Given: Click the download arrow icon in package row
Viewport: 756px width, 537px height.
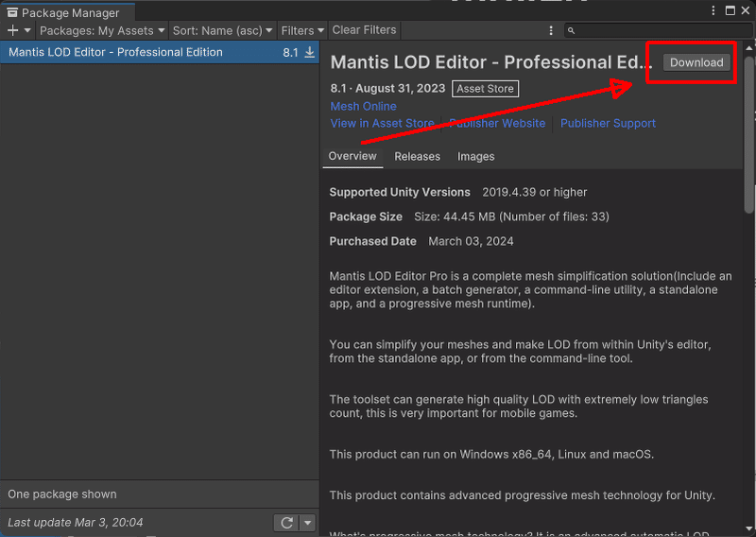Looking at the screenshot, I should [x=310, y=52].
